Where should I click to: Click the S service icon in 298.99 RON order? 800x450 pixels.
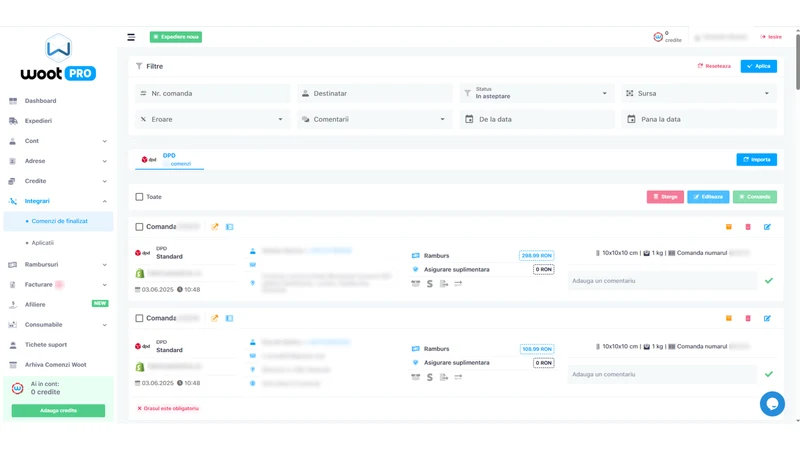tap(430, 284)
